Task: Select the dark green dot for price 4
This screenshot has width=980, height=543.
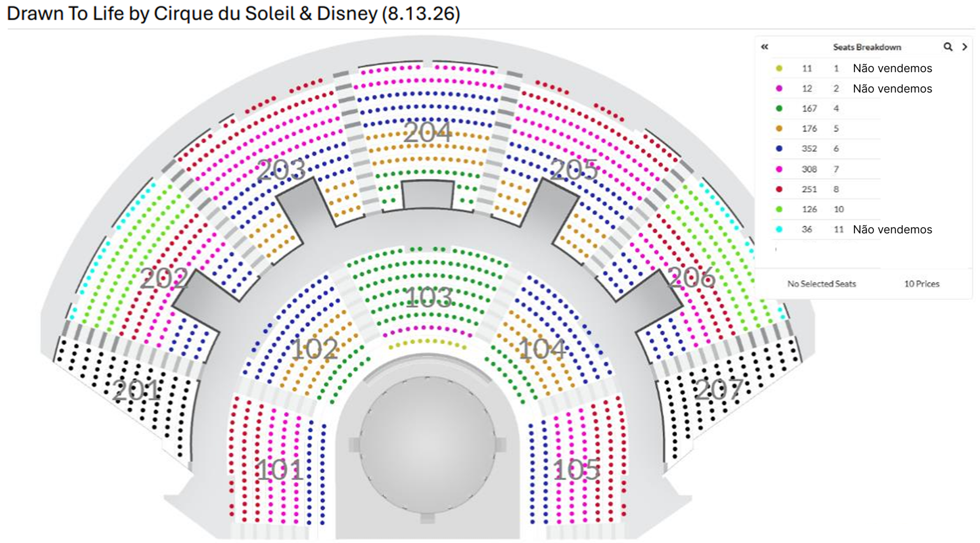Action: [x=779, y=108]
